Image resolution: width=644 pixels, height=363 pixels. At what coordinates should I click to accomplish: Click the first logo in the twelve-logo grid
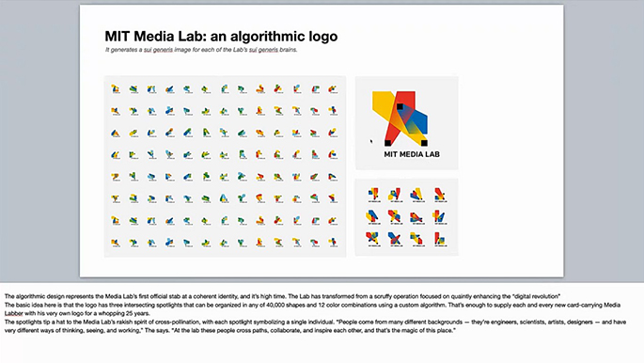pos(373,195)
